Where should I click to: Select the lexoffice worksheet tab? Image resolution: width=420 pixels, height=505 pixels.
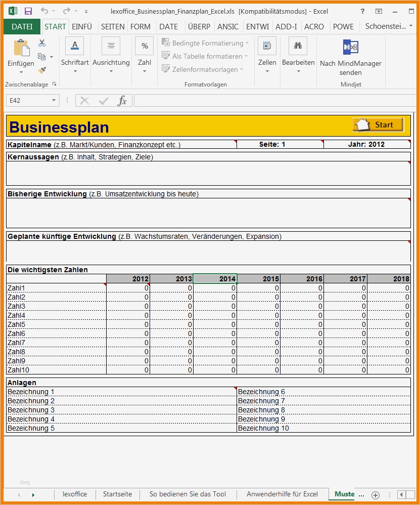75,494
